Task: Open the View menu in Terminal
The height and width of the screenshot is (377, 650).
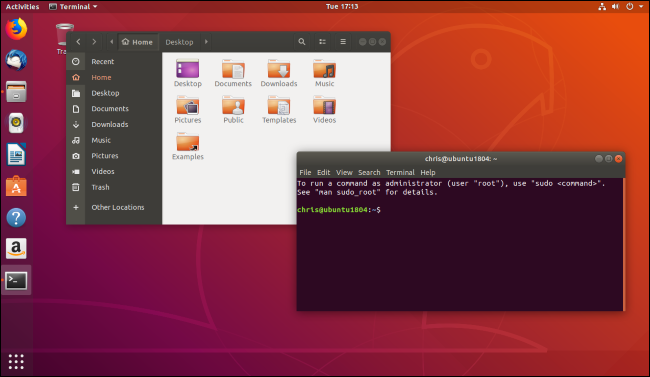Action: pos(344,172)
